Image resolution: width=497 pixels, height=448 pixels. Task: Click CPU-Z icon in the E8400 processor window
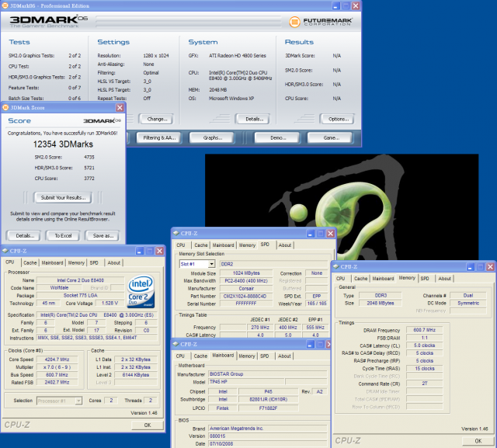[5, 251]
